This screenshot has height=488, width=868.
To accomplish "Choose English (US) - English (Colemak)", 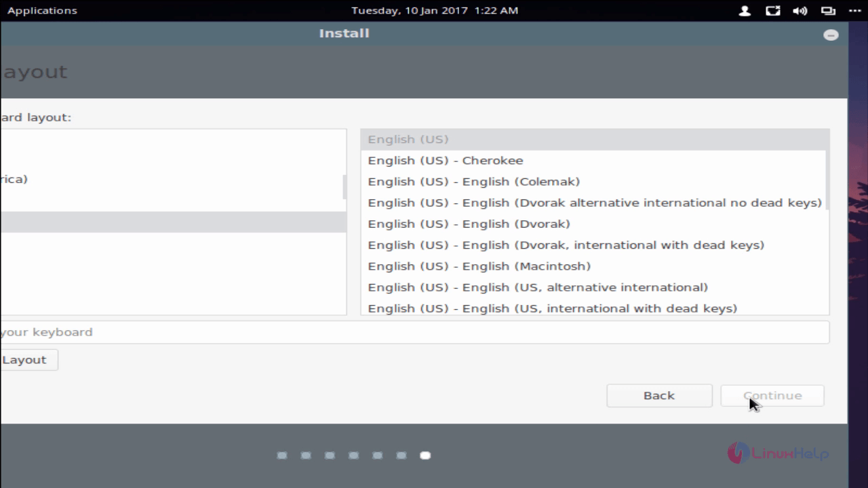I will pyautogui.click(x=593, y=182).
